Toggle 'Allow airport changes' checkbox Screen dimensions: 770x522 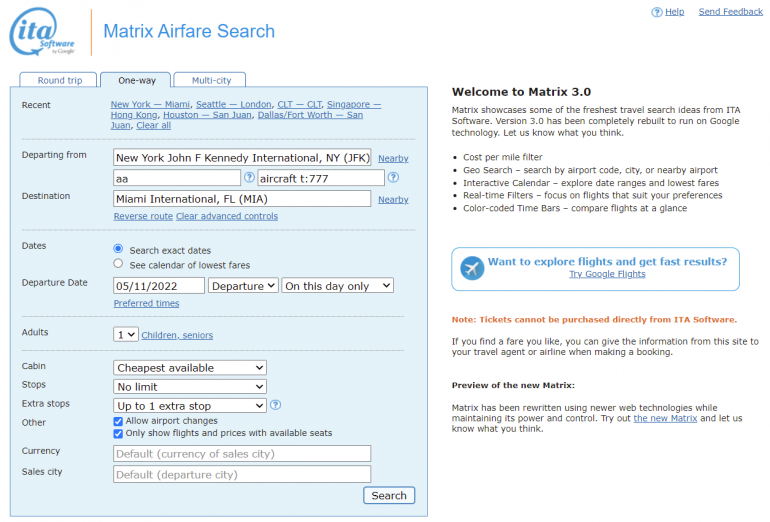[x=119, y=421]
